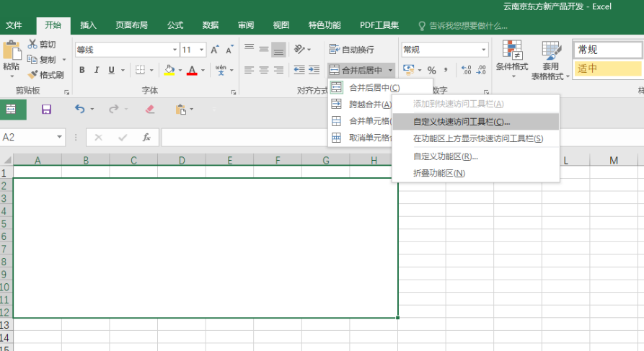Open font name dropdown 等线
This screenshot has height=351, width=644.
(175, 50)
